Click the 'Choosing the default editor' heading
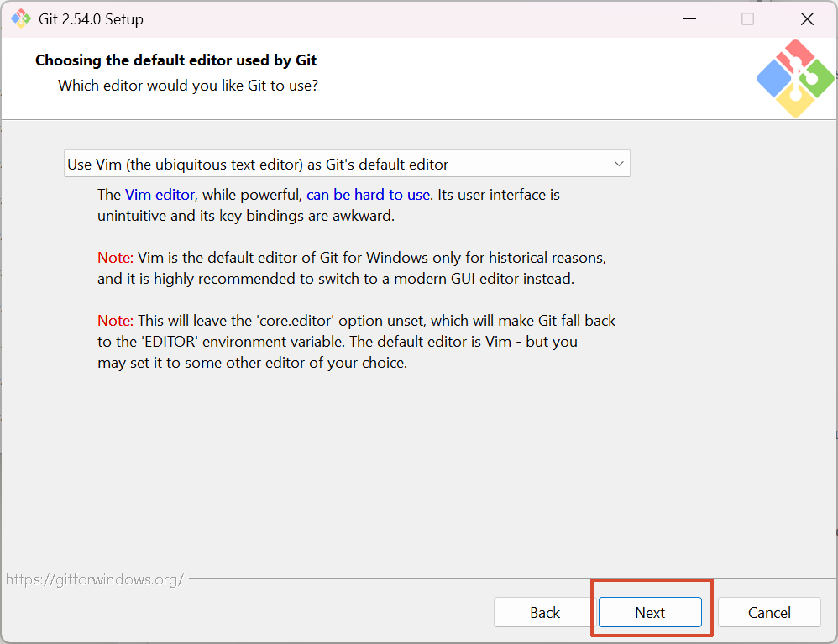Screen dimensions: 838x644 [175, 60]
